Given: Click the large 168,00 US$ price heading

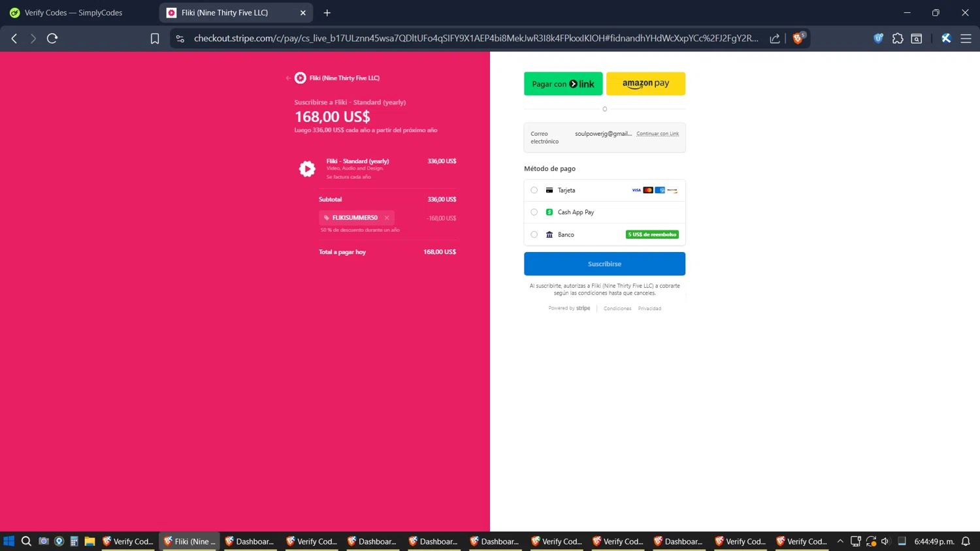Looking at the screenshot, I should coord(333,117).
